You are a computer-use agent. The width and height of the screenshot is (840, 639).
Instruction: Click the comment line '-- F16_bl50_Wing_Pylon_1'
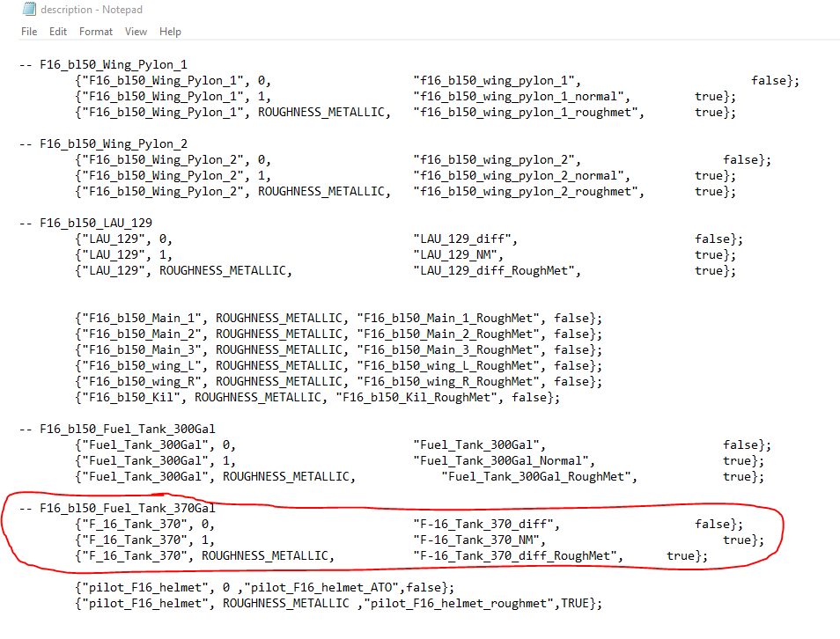pos(103,65)
